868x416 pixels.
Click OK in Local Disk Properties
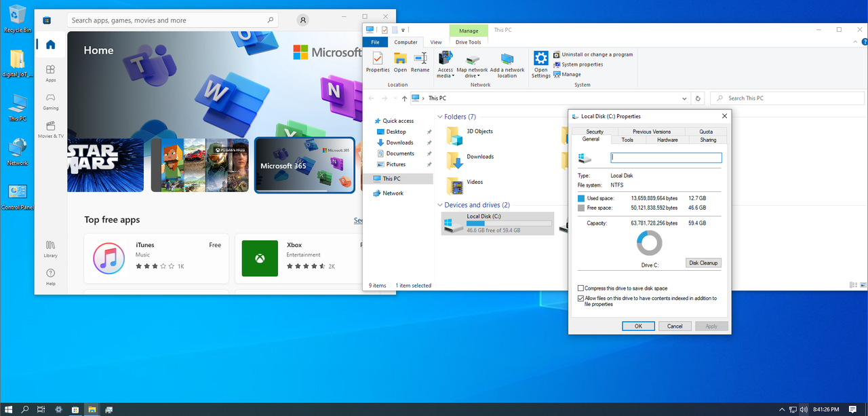(x=638, y=326)
